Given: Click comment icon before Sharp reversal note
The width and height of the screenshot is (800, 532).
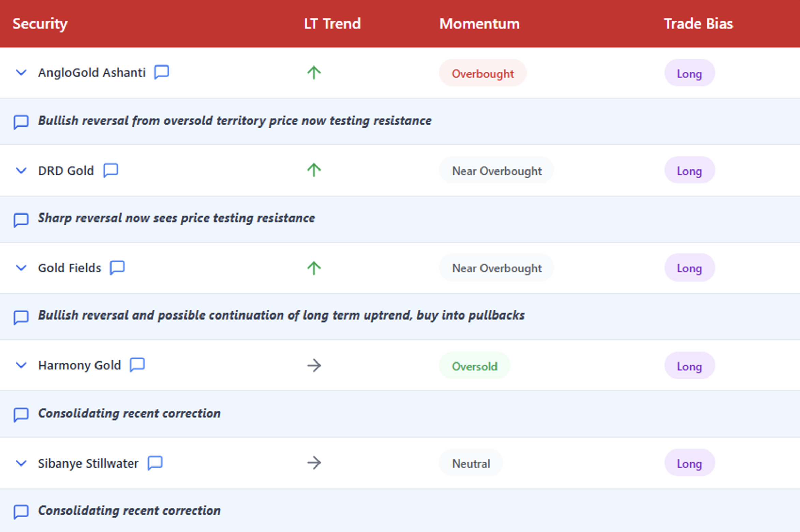Looking at the screenshot, I should [x=21, y=220].
